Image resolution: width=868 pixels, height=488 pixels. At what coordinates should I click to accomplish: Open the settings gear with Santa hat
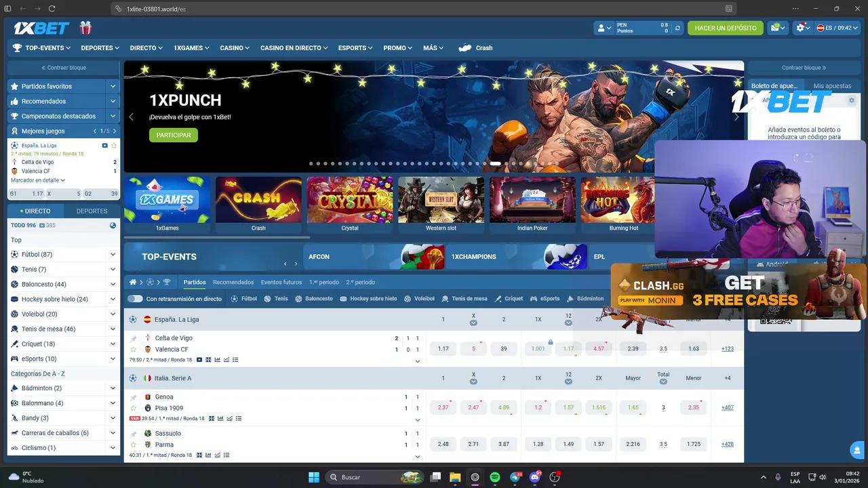tap(802, 28)
